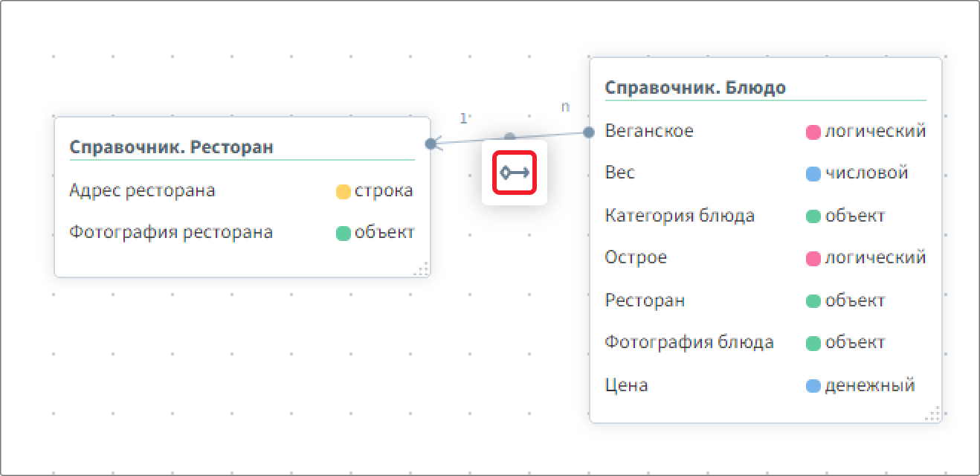Click the денежный type label

coord(870,385)
